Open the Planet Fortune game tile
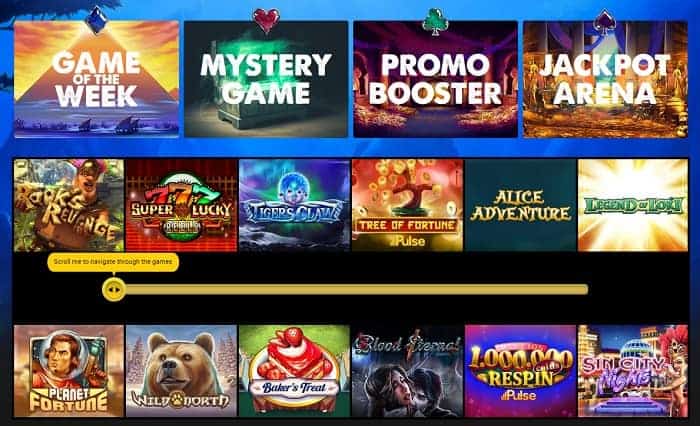This screenshot has width=700, height=426. click(69, 371)
